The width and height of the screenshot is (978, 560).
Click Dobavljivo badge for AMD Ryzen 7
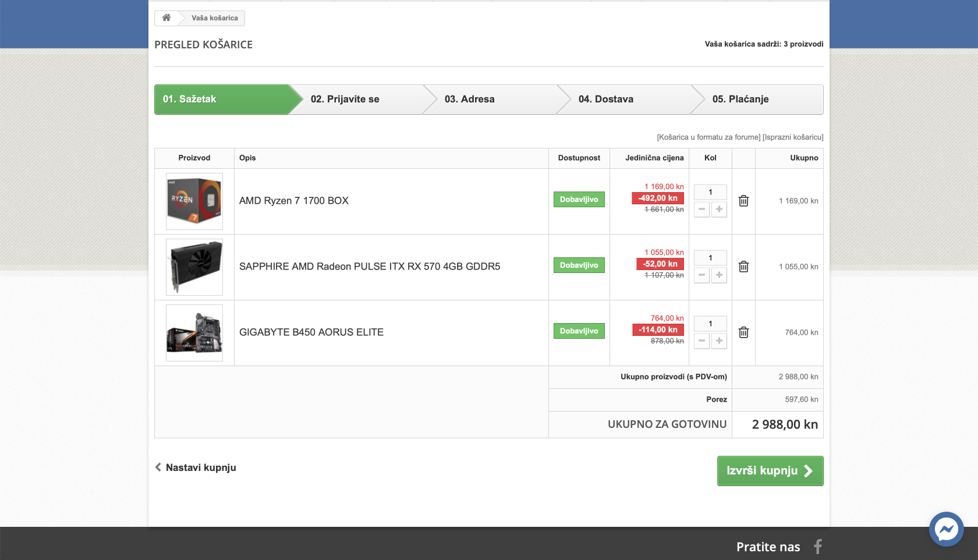click(x=579, y=200)
